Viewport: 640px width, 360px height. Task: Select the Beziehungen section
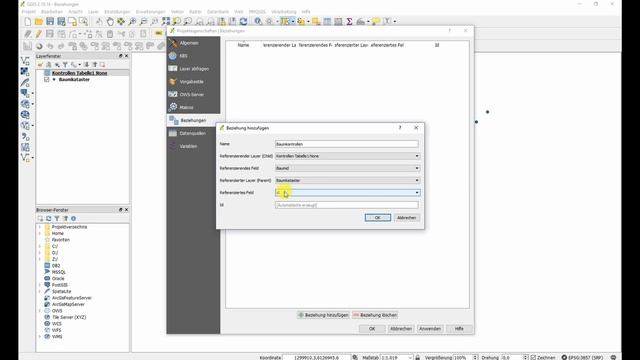193,120
